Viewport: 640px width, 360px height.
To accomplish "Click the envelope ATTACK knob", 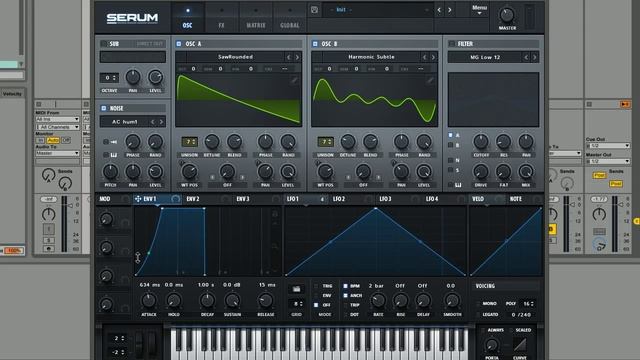I will click(149, 301).
